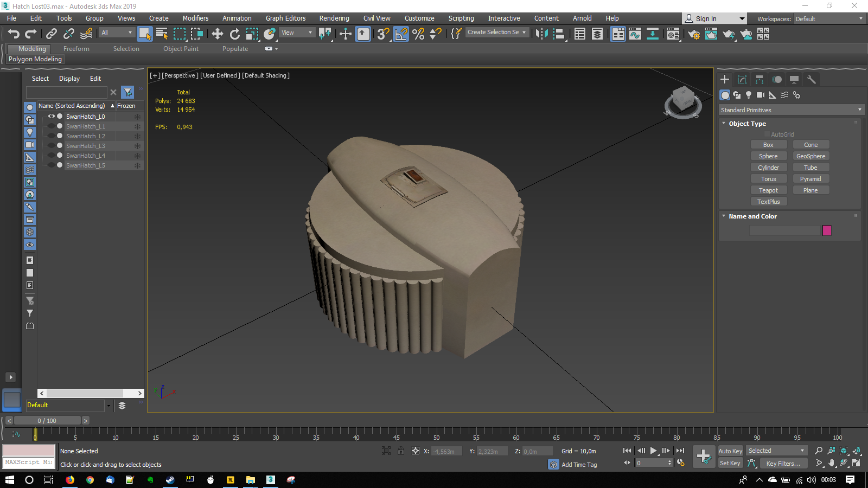Open the Customize menu
The image size is (868, 488).
point(419,18)
